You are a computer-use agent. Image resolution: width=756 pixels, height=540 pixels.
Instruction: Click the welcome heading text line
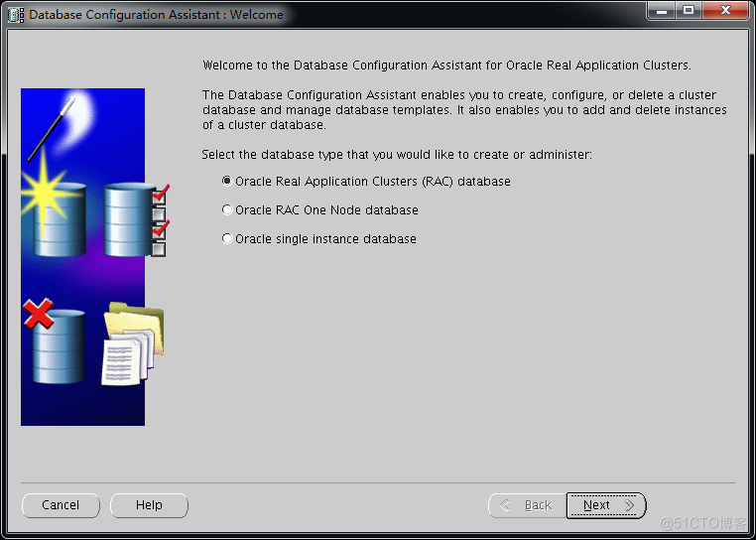[x=446, y=66]
